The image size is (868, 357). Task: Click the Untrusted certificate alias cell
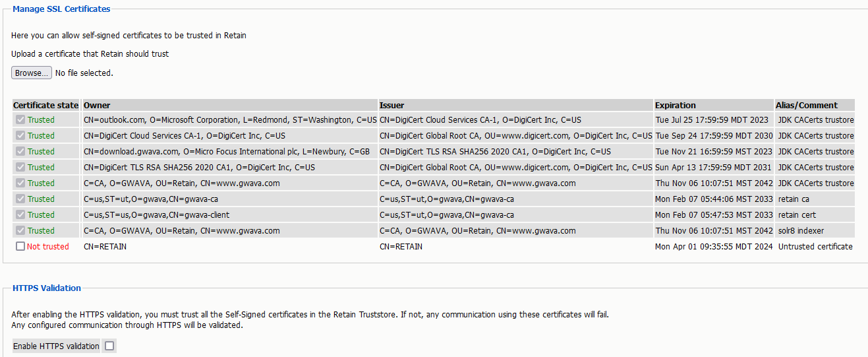(x=815, y=247)
